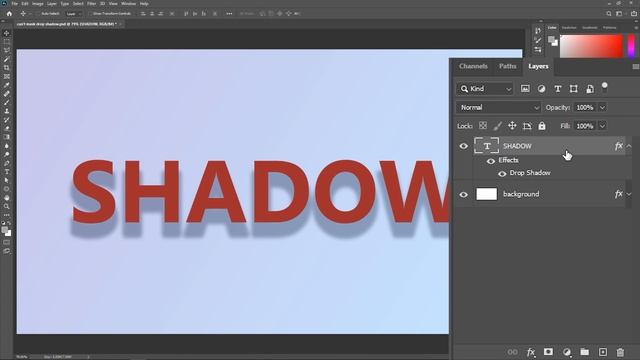Filter layers by adjustment layers icon
This screenshot has width=640, height=360.
(x=541, y=89)
